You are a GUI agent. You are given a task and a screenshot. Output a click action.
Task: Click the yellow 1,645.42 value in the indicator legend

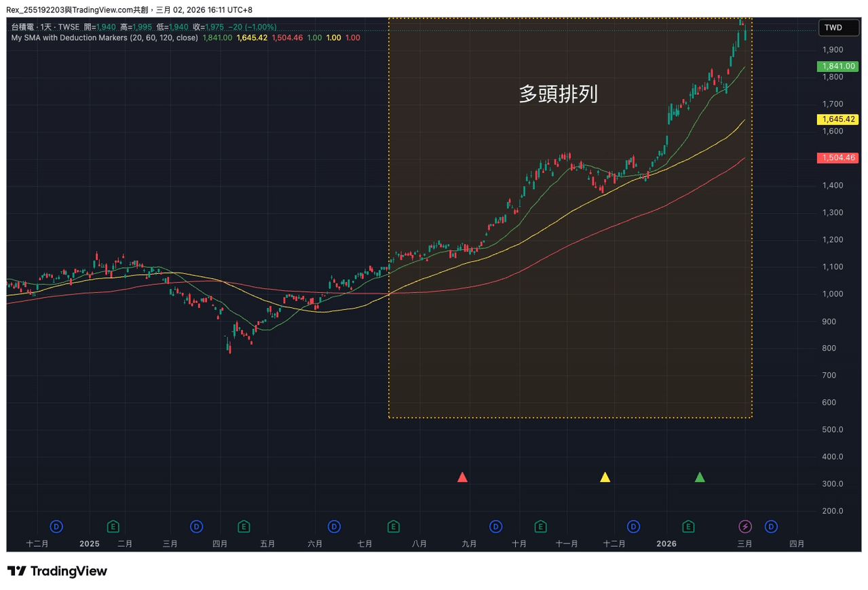[x=252, y=38]
